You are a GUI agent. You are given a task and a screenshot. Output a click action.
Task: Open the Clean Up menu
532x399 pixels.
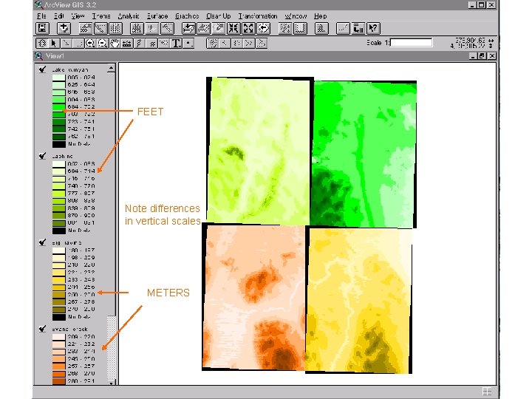coord(219,16)
